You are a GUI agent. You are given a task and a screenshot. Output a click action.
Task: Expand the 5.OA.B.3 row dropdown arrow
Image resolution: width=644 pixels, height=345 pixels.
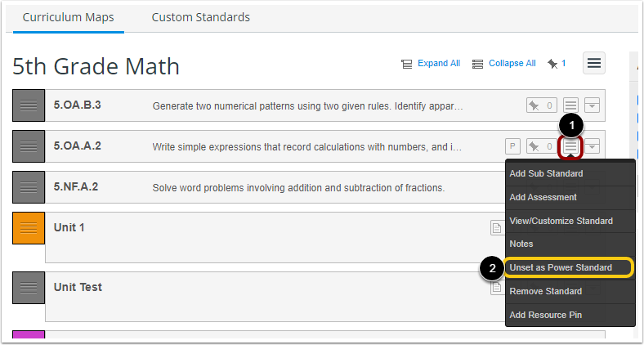click(x=593, y=105)
